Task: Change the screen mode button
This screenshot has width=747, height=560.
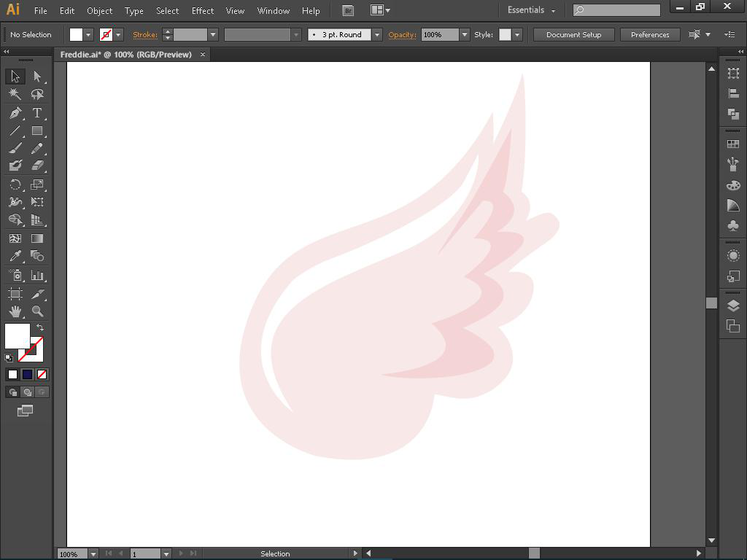Action: coord(26,411)
